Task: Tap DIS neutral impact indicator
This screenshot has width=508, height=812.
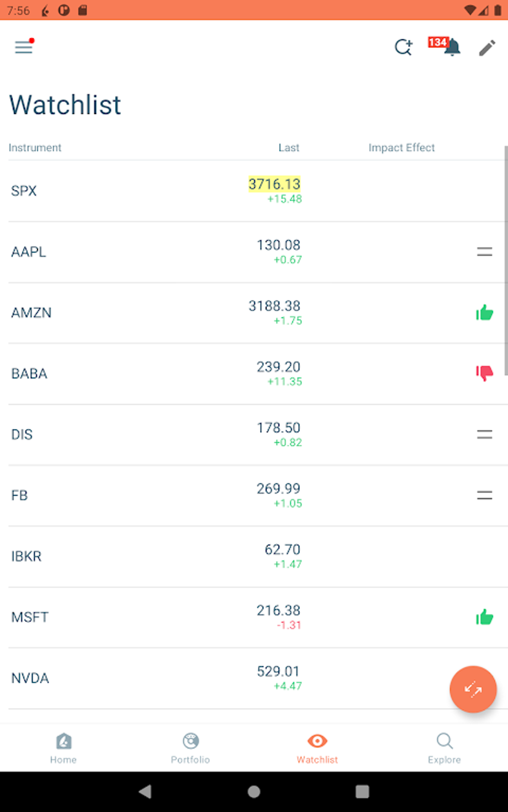Action: coord(484,434)
